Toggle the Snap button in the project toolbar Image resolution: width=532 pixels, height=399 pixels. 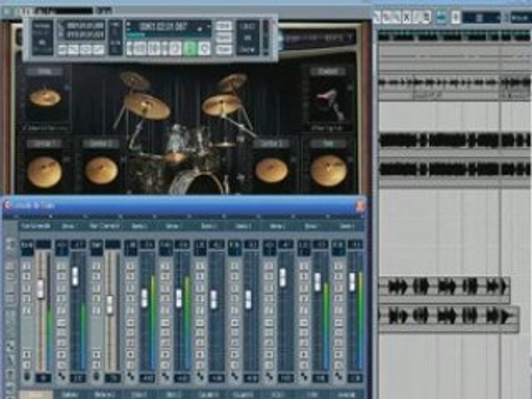point(456,17)
